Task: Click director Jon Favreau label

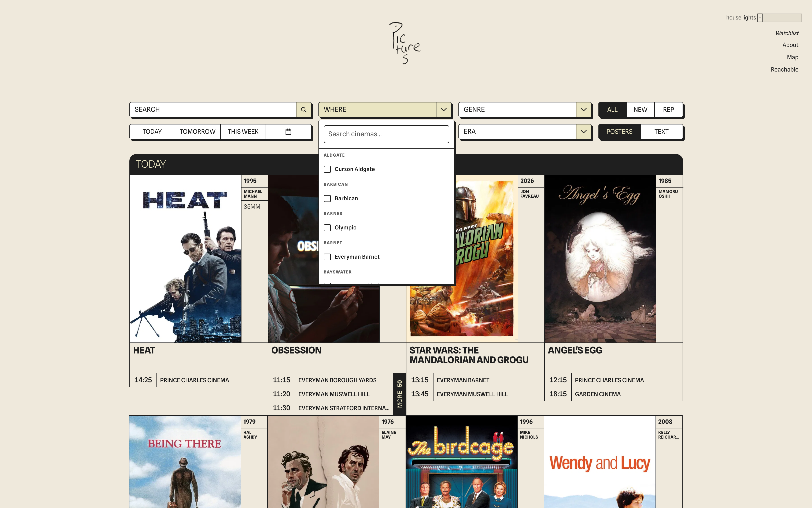Action: point(529,194)
